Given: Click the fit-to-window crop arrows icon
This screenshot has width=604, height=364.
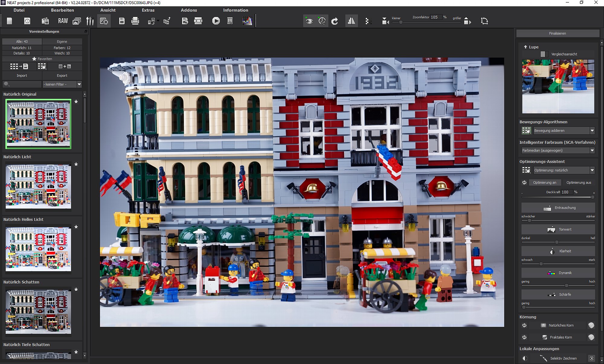Looking at the screenshot, I should [484, 21].
